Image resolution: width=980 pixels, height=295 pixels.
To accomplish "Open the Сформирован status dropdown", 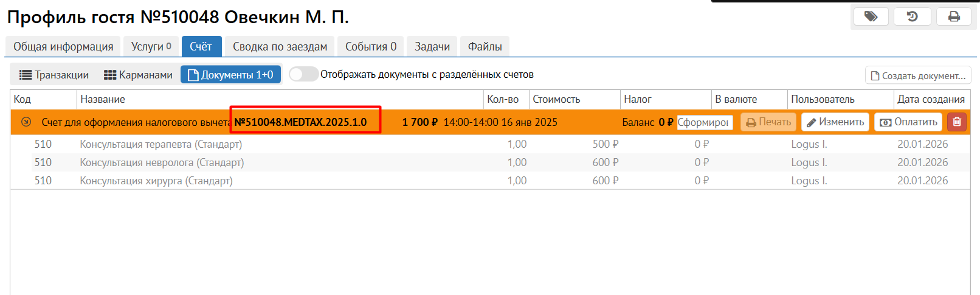I will click(x=705, y=122).
